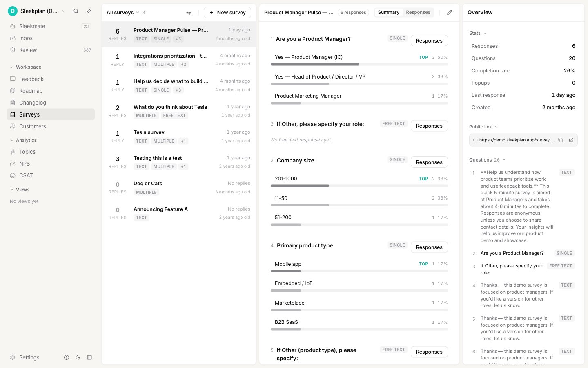Screen dimensions: 588x368
Task: Click the search magnifier icon in sidebar header
Action: [x=76, y=11]
